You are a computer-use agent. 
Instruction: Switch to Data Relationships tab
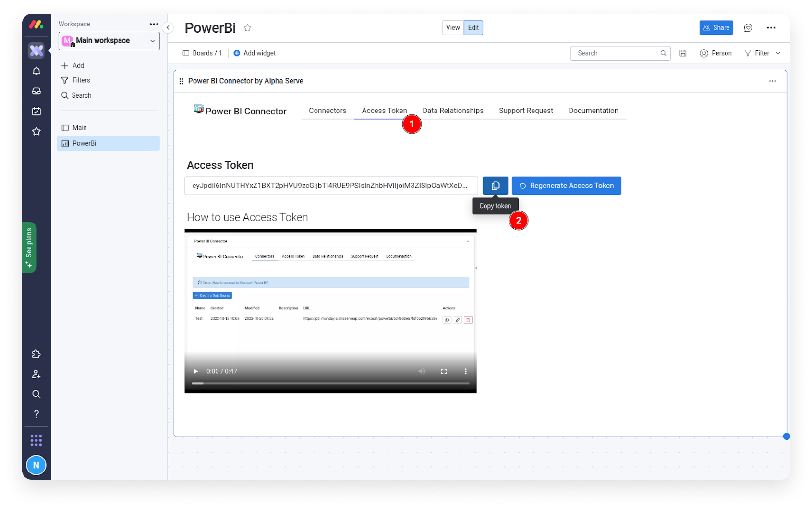tap(452, 111)
